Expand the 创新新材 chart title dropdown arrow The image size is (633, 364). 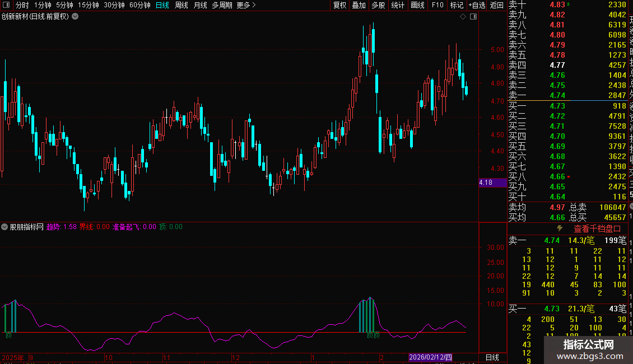76,17
